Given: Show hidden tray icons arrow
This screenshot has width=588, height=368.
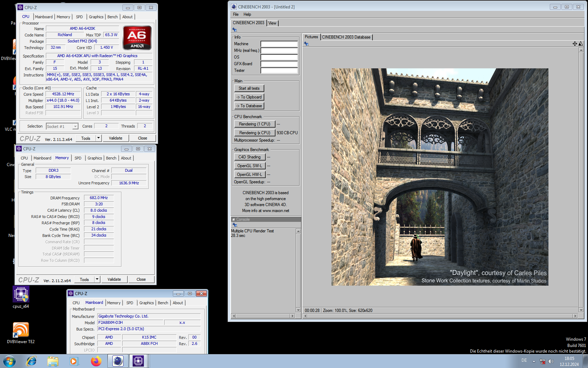Looking at the screenshot, I should point(534,361).
